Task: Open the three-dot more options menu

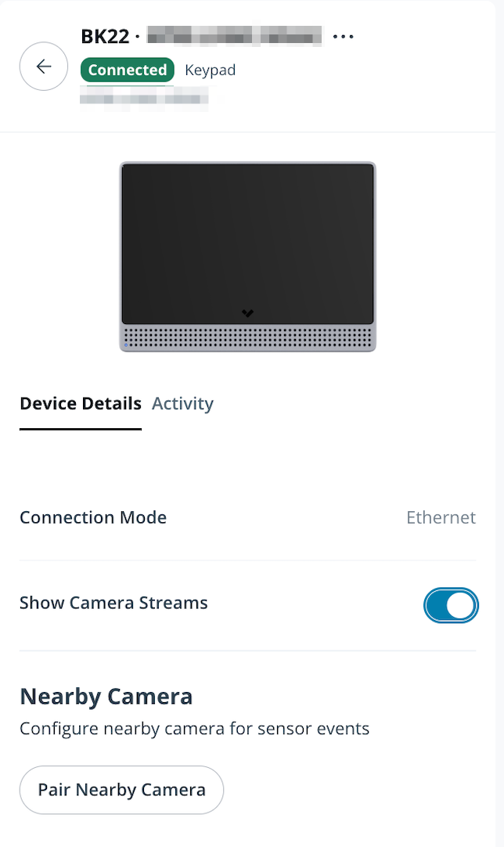Action: click(344, 37)
